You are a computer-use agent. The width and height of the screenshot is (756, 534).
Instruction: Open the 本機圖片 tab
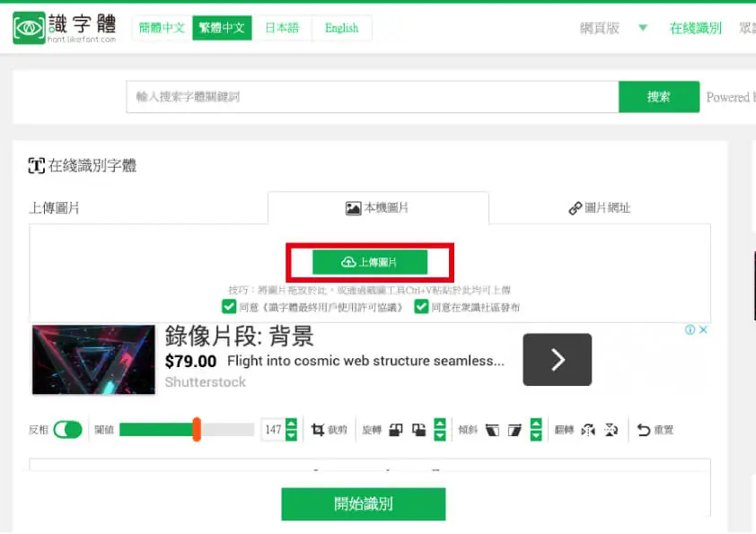378,208
